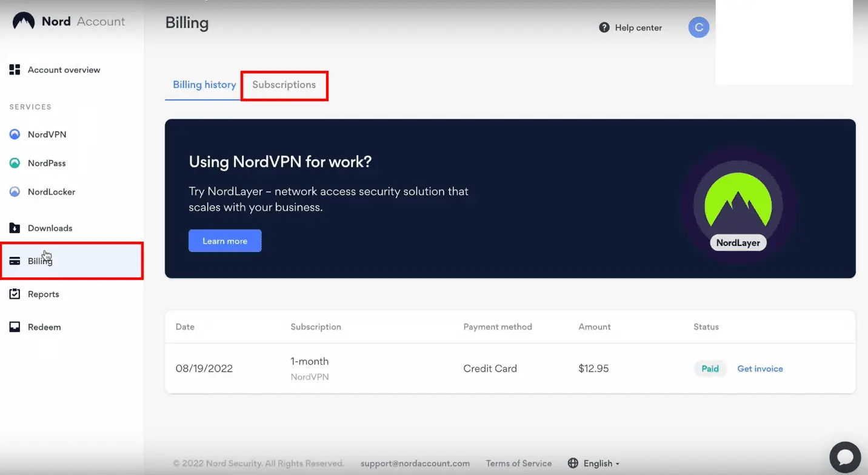This screenshot has width=868, height=475.
Task: Click the NordPass service icon
Action: tap(15, 163)
